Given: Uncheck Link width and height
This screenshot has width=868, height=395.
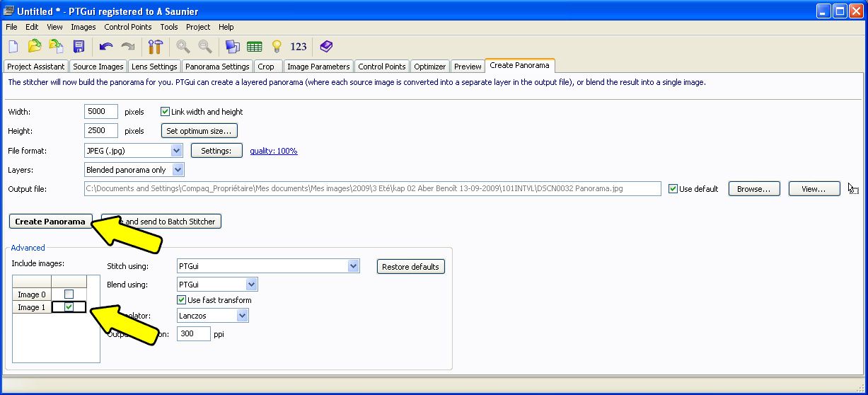Looking at the screenshot, I should coord(166,112).
